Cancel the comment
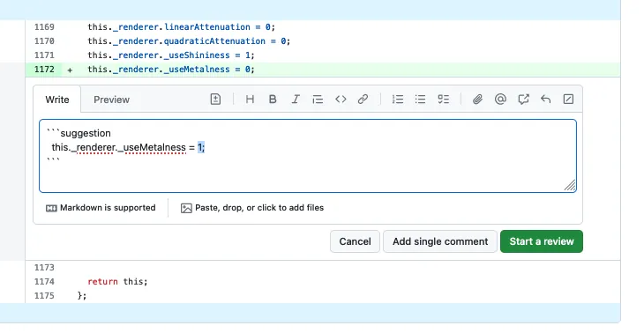644x333 pixels. 355,241
